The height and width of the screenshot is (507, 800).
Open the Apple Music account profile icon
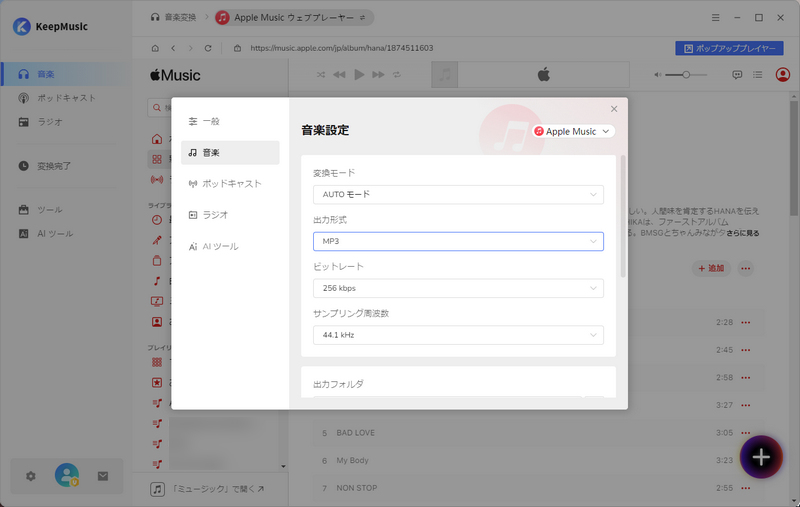pyautogui.click(x=783, y=75)
